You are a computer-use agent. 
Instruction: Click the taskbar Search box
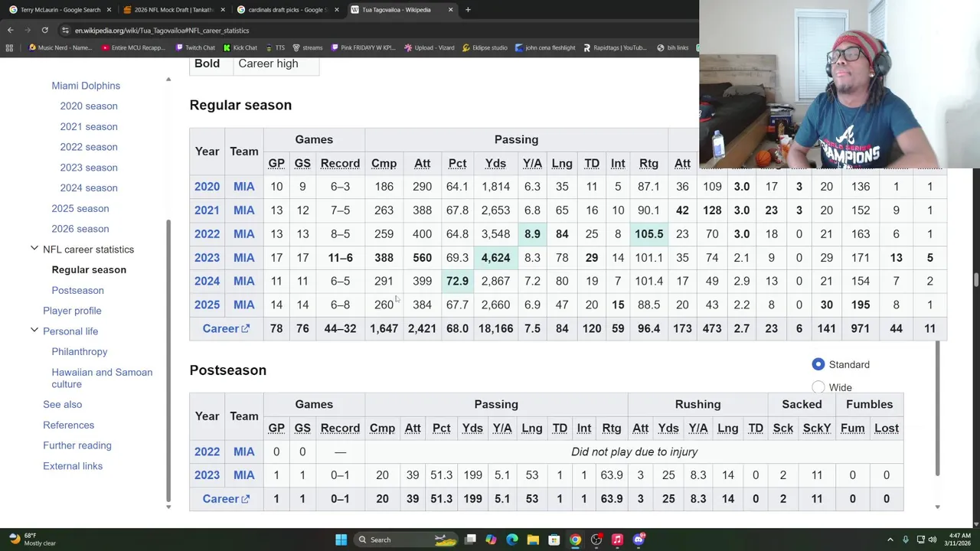pos(406,540)
